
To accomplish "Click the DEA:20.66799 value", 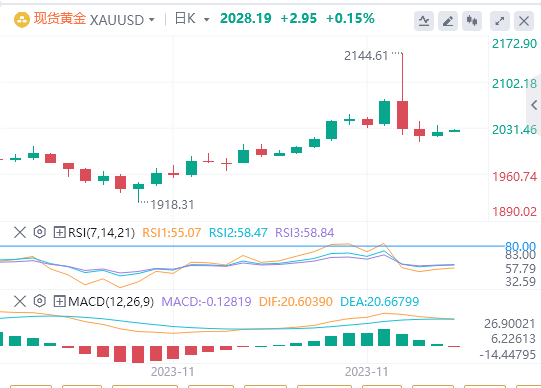I will pyautogui.click(x=380, y=302).
